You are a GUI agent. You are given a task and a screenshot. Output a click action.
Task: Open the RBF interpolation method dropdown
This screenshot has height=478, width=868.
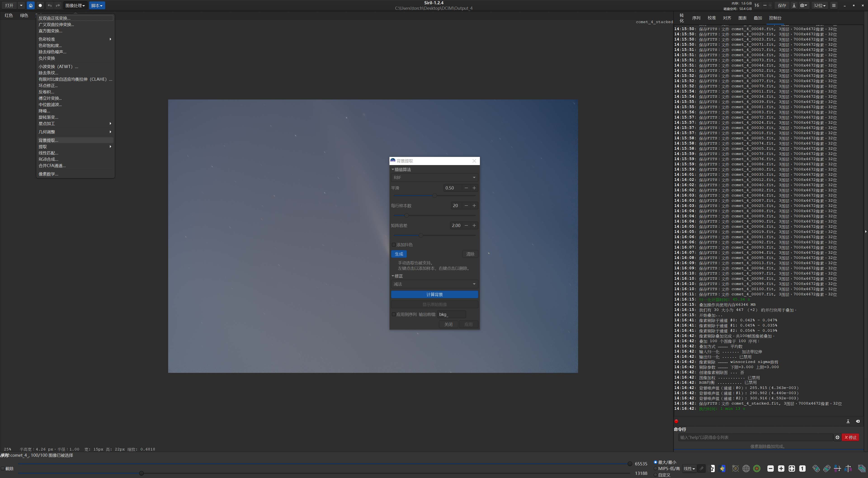pyautogui.click(x=434, y=178)
